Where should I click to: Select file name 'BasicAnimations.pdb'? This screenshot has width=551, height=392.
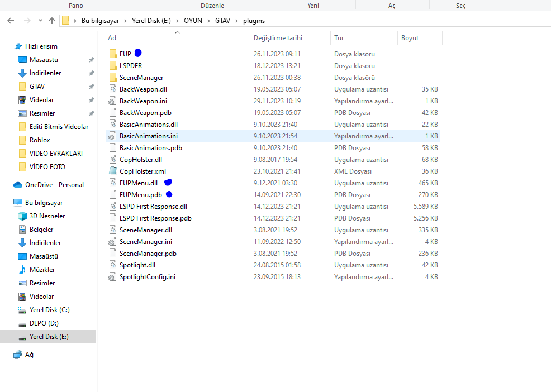151,148
